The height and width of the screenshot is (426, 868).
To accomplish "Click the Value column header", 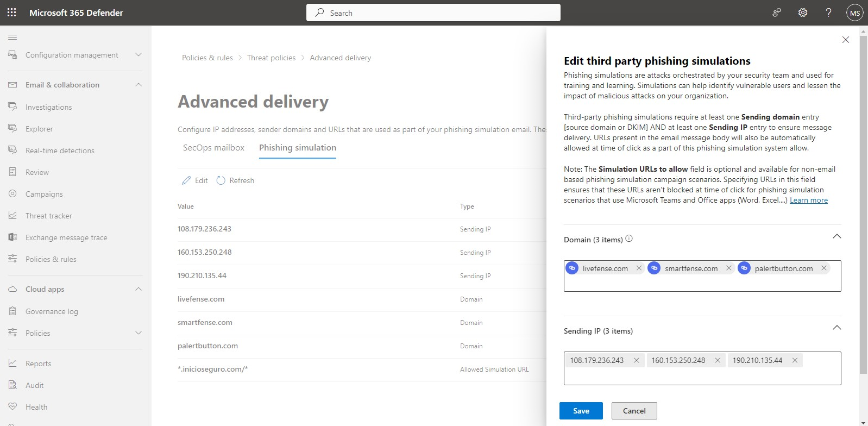I will tap(186, 206).
